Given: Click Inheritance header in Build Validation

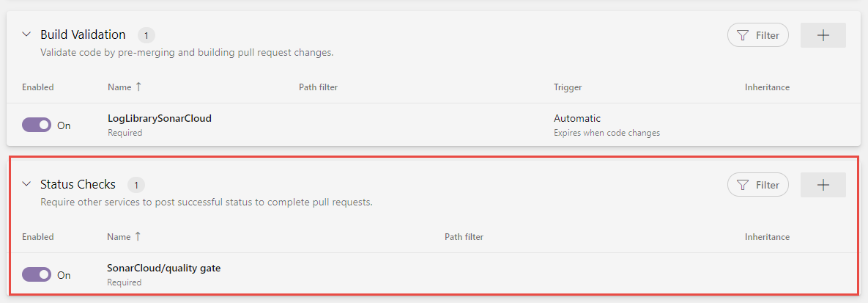Looking at the screenshot, I should point(767,87).
